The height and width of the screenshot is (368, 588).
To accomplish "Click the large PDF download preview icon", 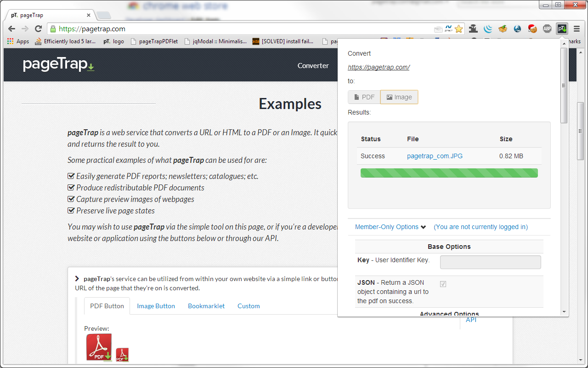I will (99, 347).
